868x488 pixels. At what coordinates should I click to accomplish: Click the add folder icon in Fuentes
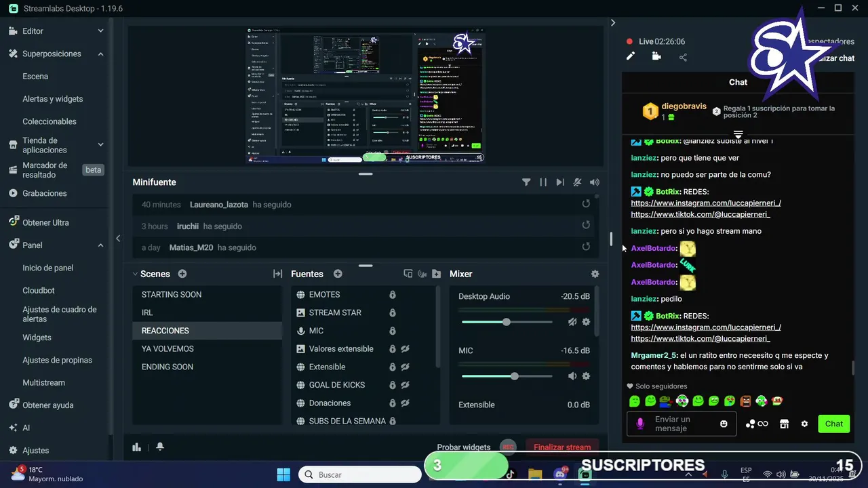[436, 274]
